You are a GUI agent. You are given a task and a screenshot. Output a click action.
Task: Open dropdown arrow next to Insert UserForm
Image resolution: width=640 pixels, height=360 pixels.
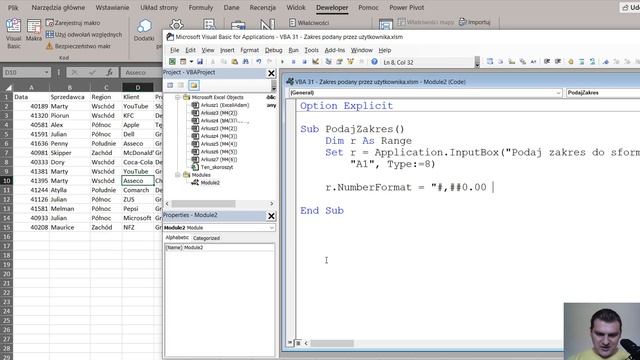coord(191,62)
